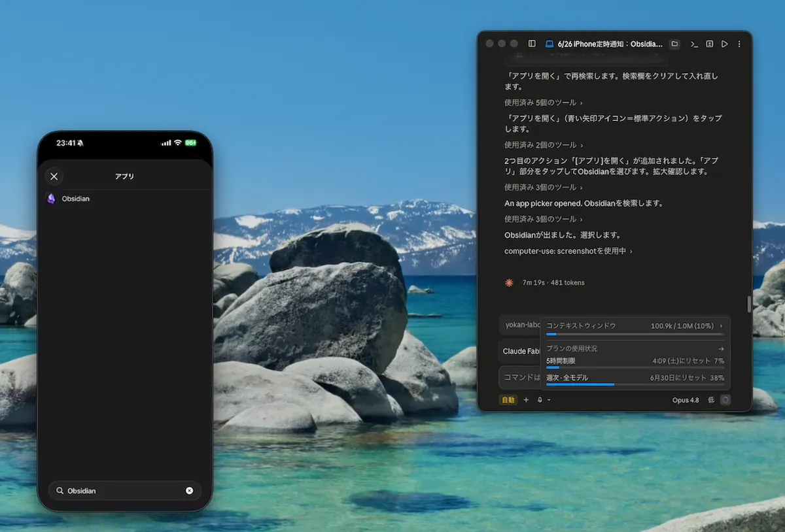Click the Claude window vertical scrollbar thumb
785x532 pixels.
click(x=750, y=305)
